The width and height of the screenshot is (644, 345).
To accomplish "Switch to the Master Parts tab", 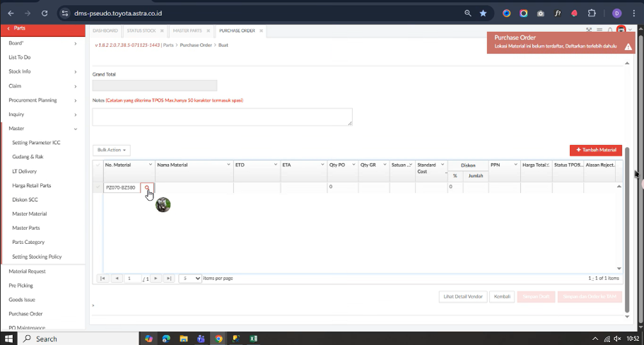I will pos(187,31).
